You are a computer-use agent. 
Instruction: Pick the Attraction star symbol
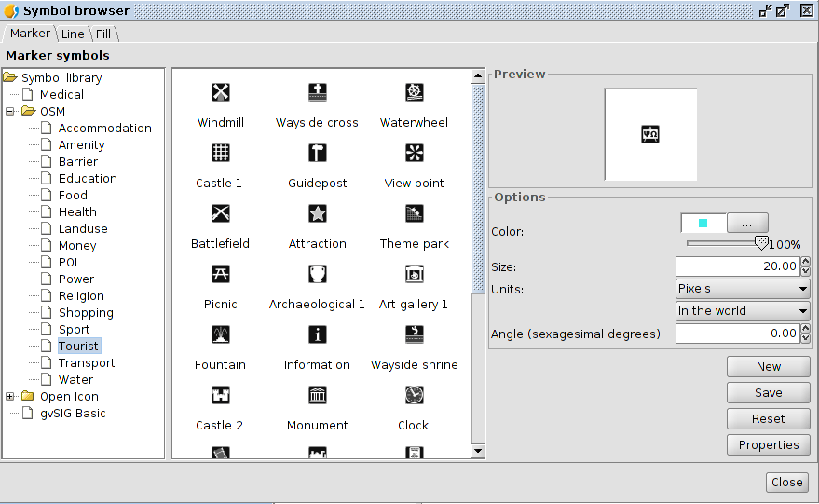(x=318, y=213)
